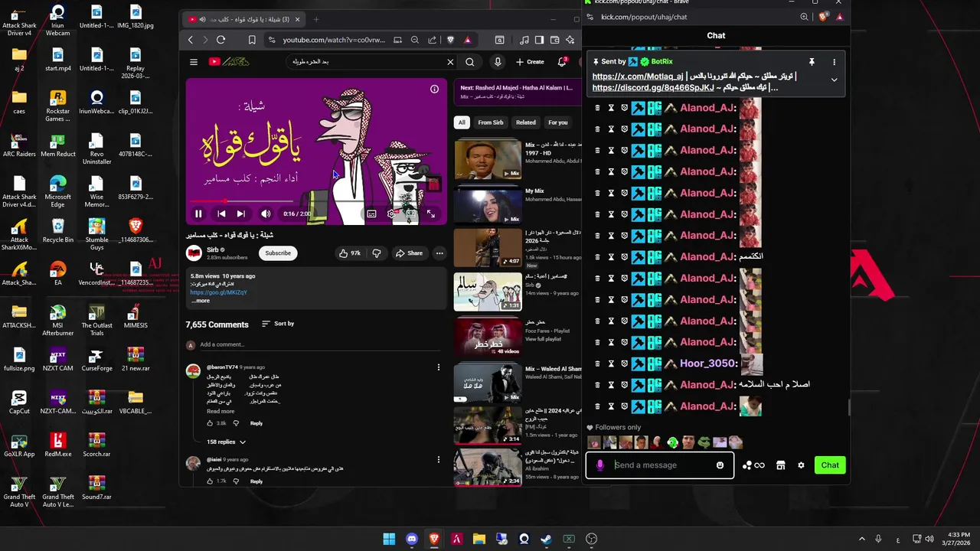This screenshot has width=980, height=551.
Task: Clear the YouTube search box
Action: 450,62
